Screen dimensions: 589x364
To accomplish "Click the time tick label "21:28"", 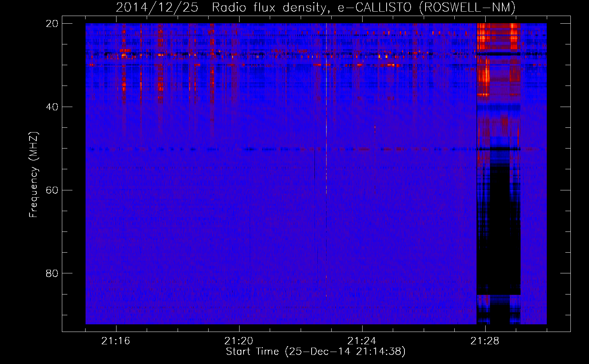I will point(485,341).
